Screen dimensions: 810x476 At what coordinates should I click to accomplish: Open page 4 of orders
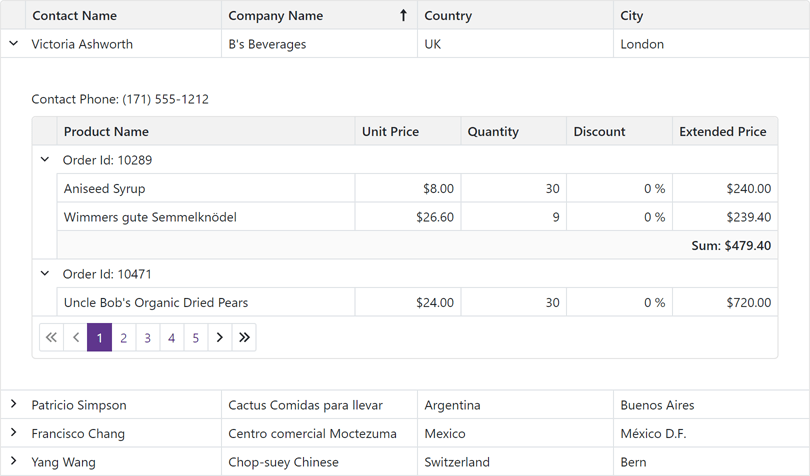click(172, 338)
